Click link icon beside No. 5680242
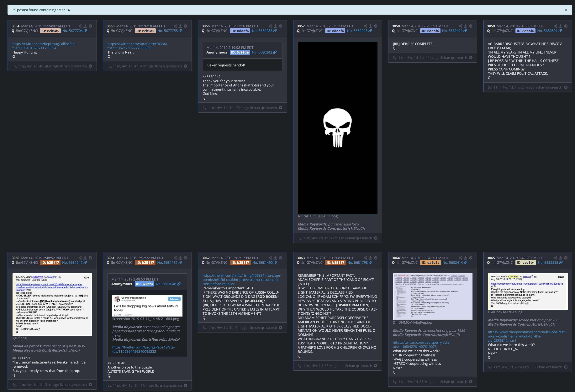This screenshot has width=575, height=392. 275,52
